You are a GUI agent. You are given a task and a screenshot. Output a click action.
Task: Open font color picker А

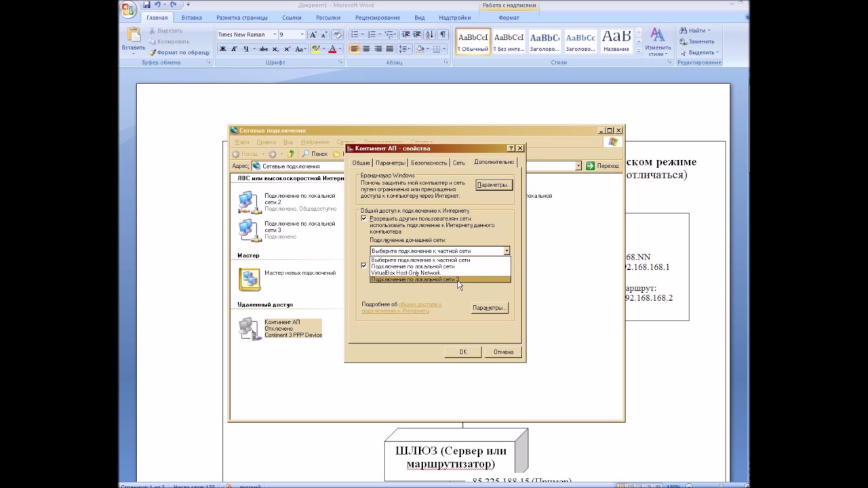(x=332, y=49)
